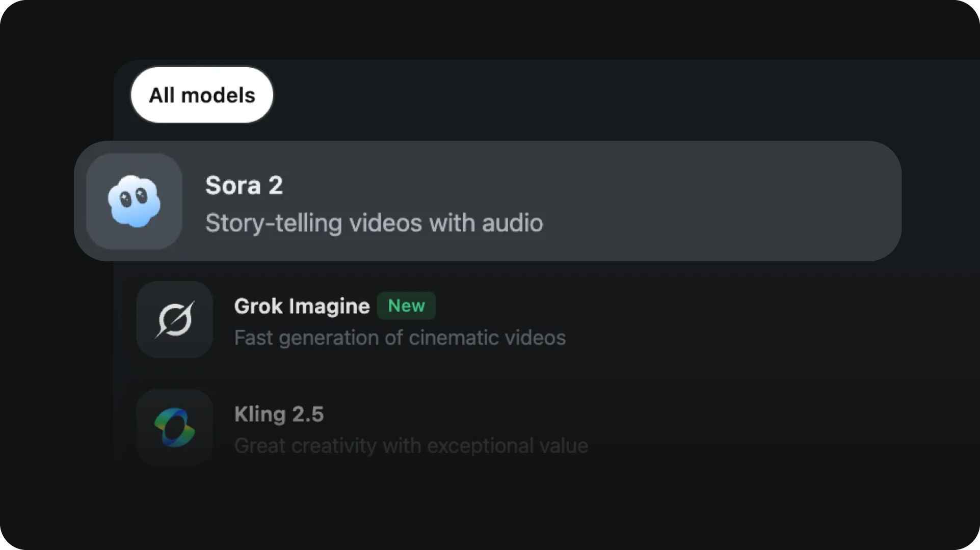Click the Kling 2.5 colorful swirl logo
Image resolution: width=980 pixels, height=550 pixels.
[x=174, y=427]
